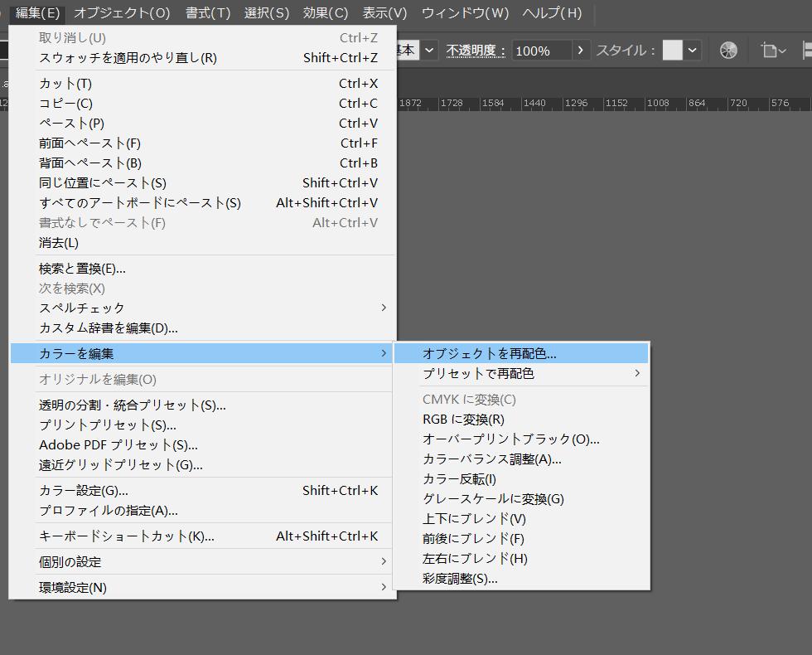Open カラーバランス調整(A)...
The image size is (812, 655).
521,459
